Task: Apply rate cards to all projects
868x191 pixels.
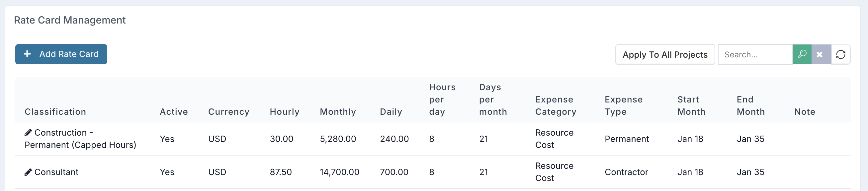Action: coord(665,54)
